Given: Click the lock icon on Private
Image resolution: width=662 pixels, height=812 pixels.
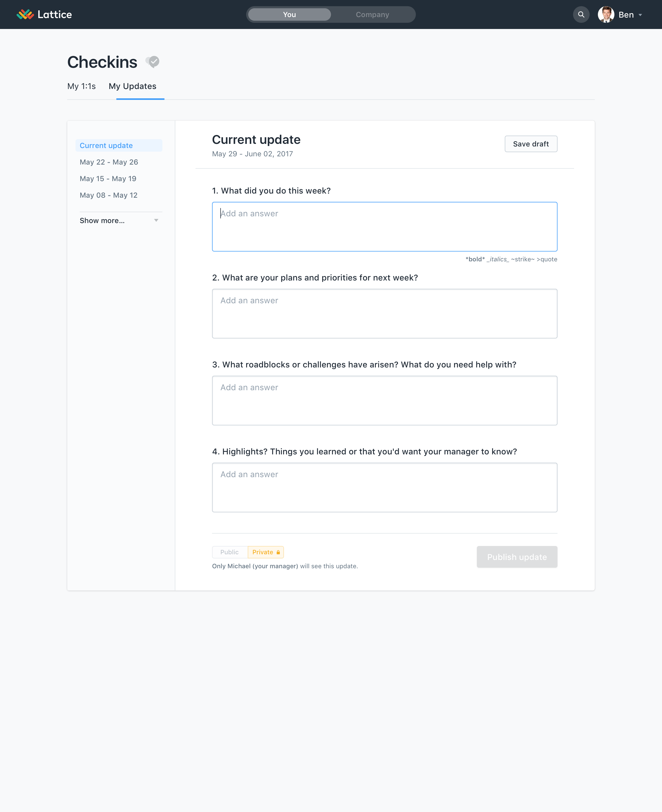Looking at the screenshot, I should click(x=278, y=552).
